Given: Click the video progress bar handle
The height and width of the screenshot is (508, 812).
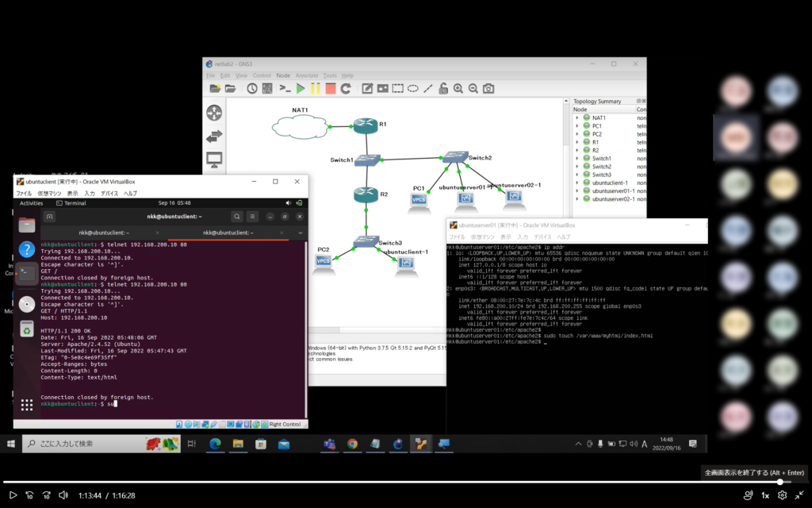Looking at the screenshot, I should [780, 481].
